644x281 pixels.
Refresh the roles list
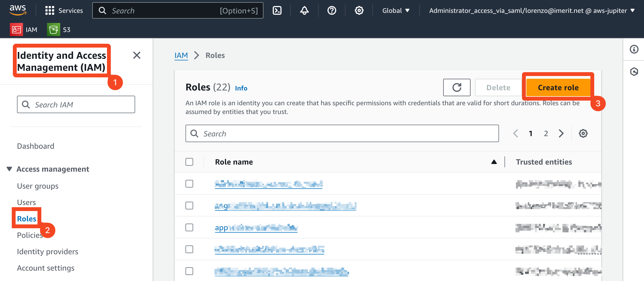pos(457,87)
